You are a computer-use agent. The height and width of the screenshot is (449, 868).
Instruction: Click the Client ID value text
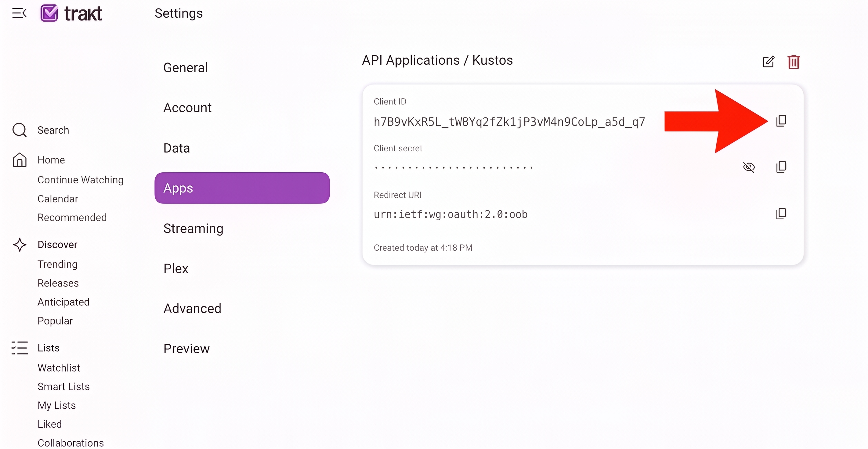[509, 122]
